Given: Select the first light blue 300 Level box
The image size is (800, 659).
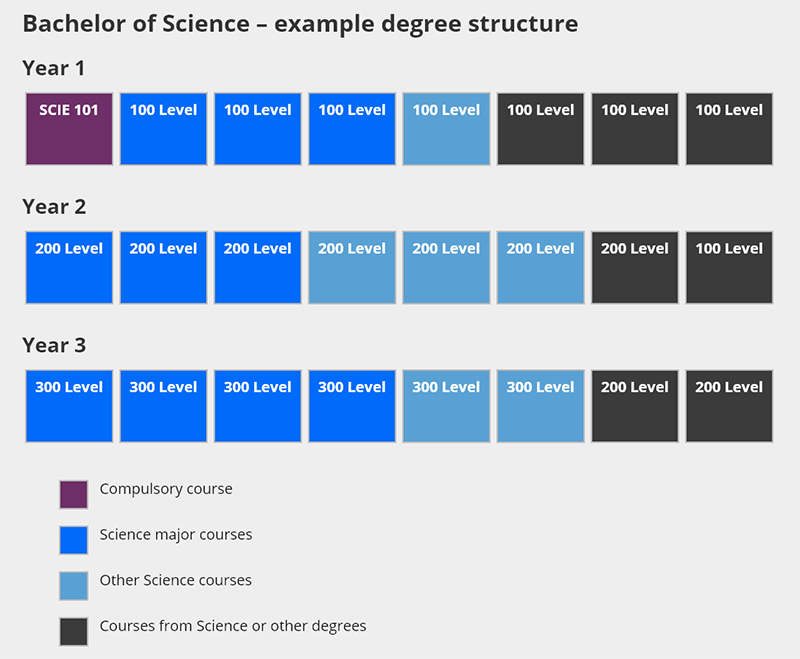Looking at the screenshot, I should pos(446,406).
